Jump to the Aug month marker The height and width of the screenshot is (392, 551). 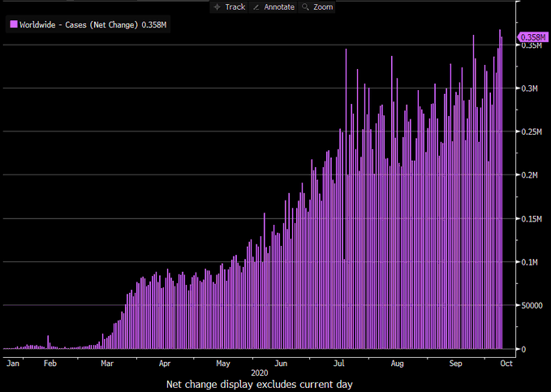click(x=397, y=364)
